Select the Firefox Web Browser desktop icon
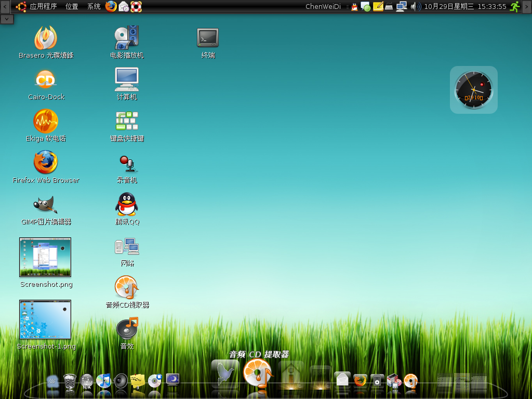This screenshot has height=399, width=532. [46, 162]
